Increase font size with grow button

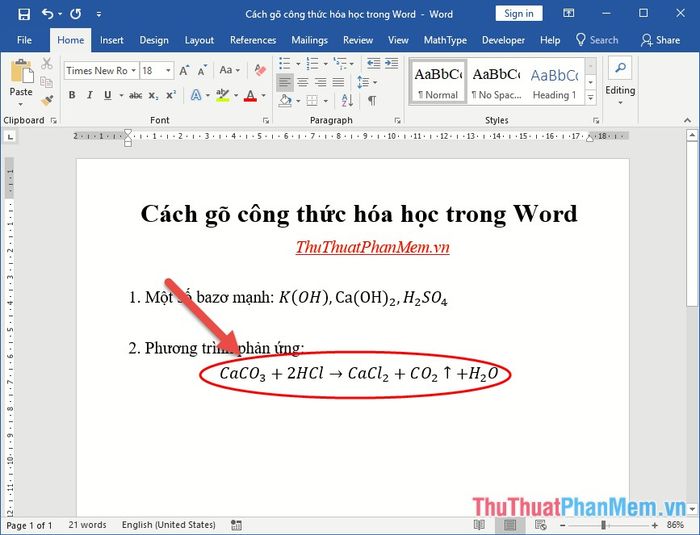pos(184,71)
